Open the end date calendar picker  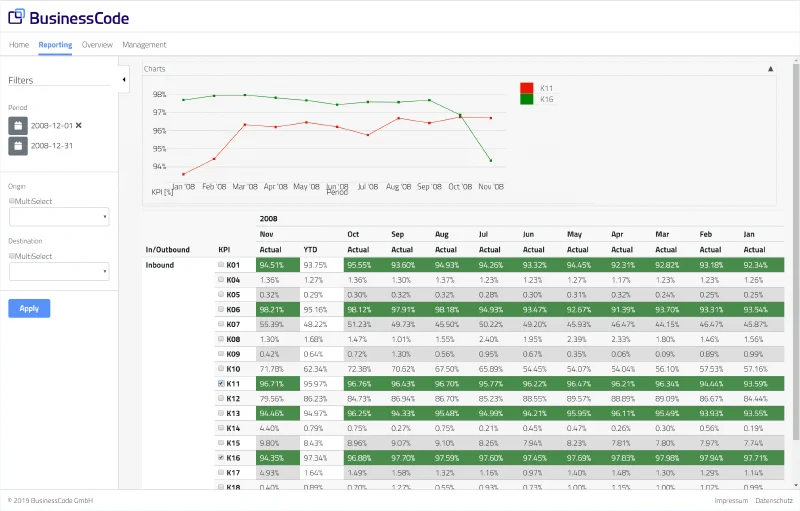pyautogui.click(x=18, y=146)
